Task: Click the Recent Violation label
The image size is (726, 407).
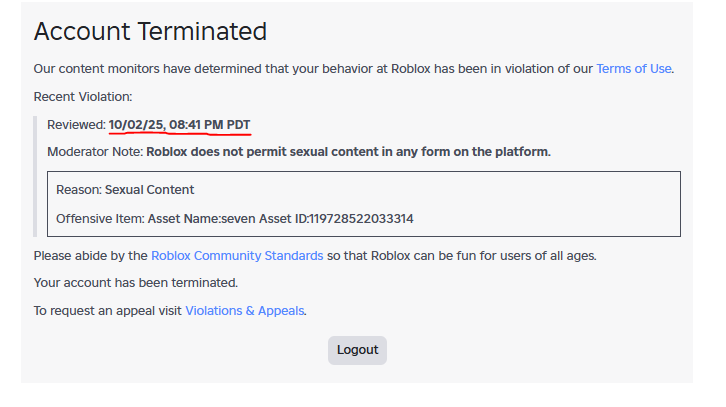Action: 82,96
